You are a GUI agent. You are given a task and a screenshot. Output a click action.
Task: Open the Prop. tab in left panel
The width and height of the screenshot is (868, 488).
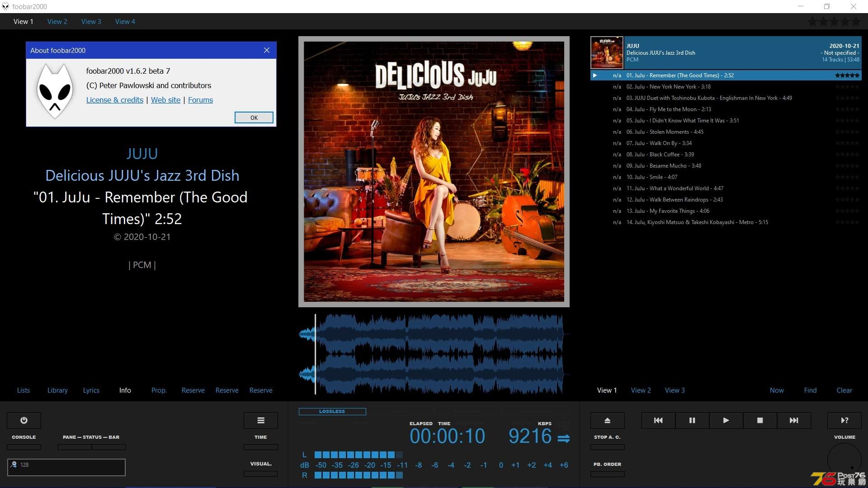(x=159, y=390)
